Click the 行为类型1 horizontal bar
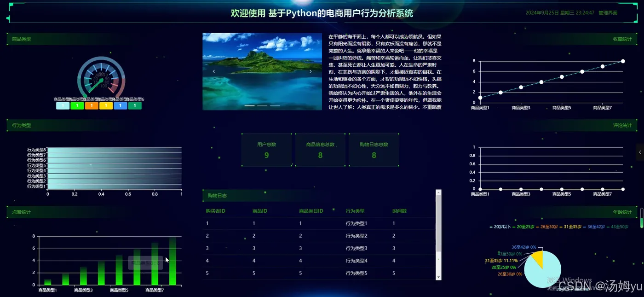The width and height of the screenshot is (644, 297). point(115,186)
